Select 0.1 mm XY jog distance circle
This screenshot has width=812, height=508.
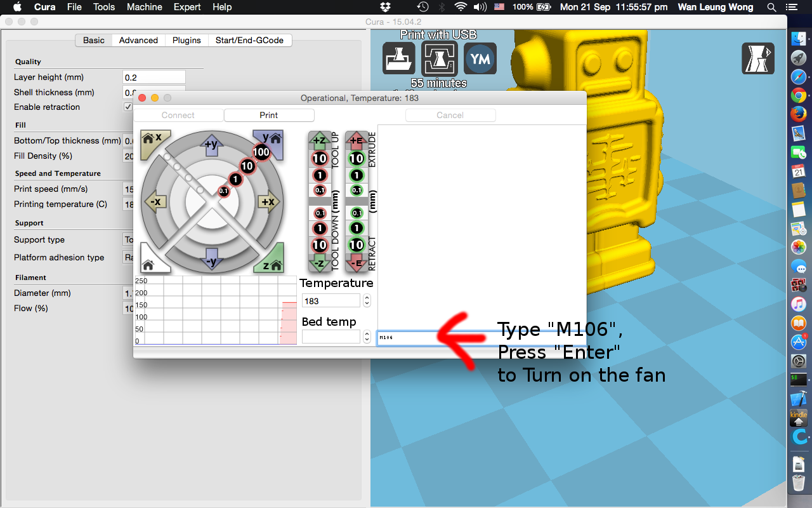coord(223,190)
